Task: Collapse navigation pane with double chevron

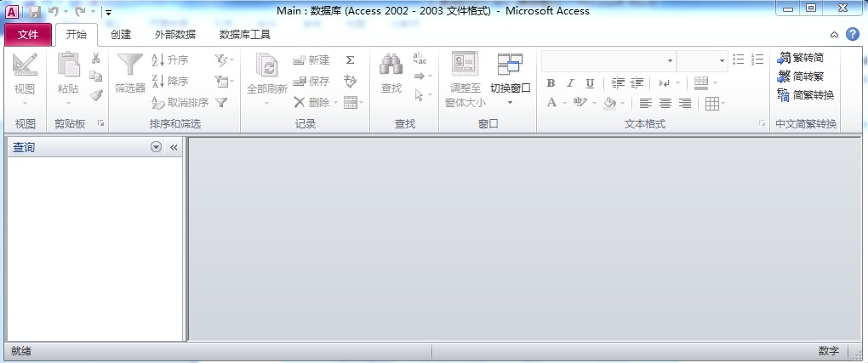Action: 174,148
